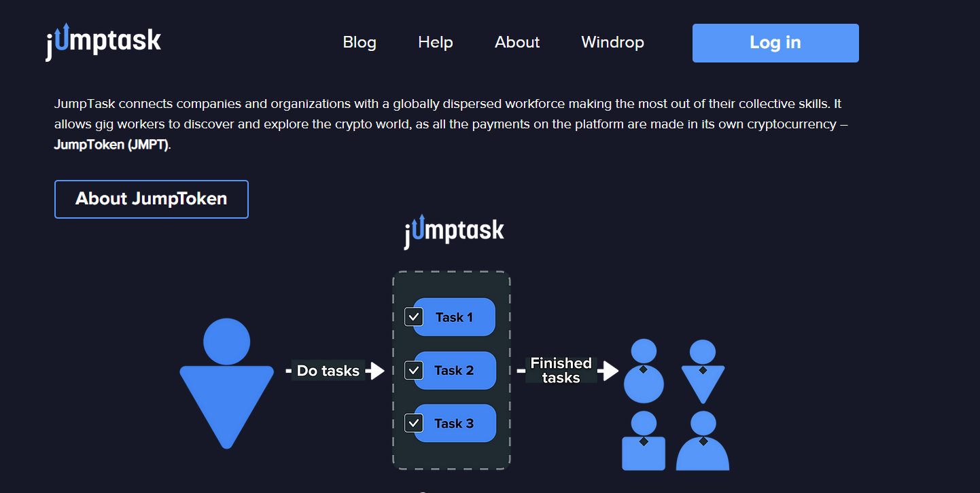Click the 'JumpToken (JMPT)' bold text

point(111,145)
